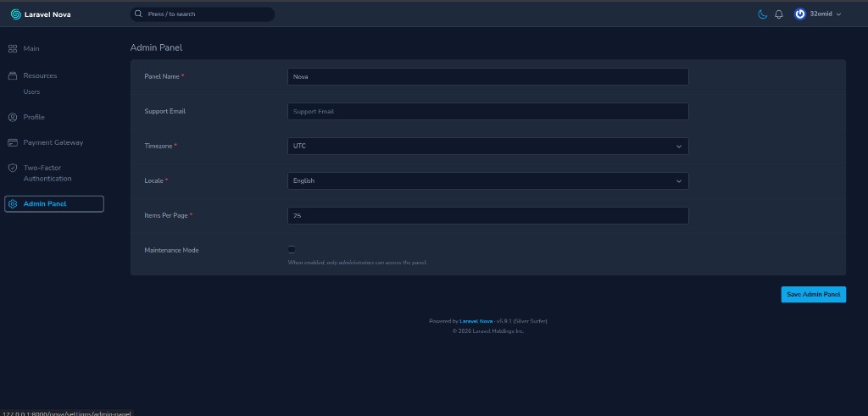The height and width of the screenshot is (416, 868).
Task: Focus the Panel Name input field
Action: tap(487, 77)
